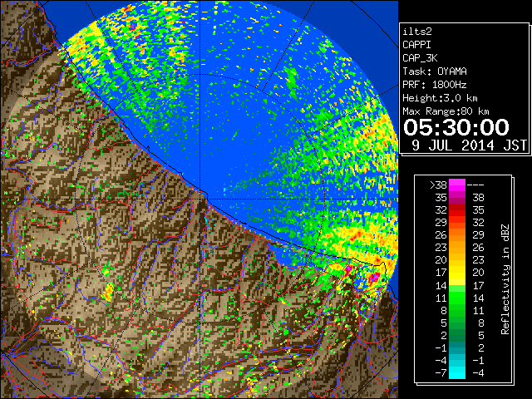This screenshot has width=532, height=399.
Task: Click the 'ilts2' label in info box
Action: click(x=417, y=32)
